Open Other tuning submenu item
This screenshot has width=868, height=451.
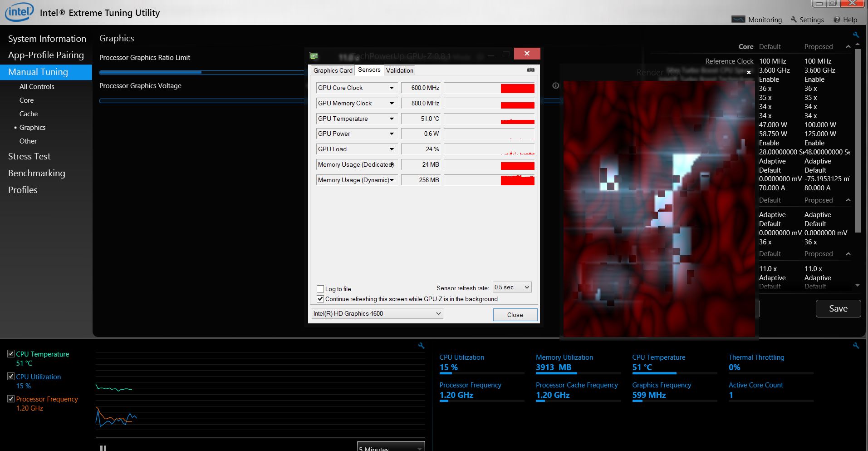click(x=28, y=141)
